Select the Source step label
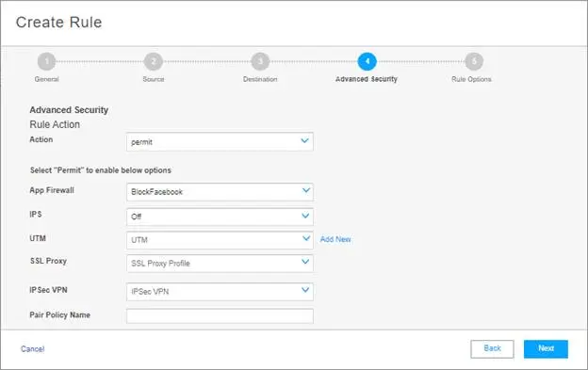 (154, 79)
